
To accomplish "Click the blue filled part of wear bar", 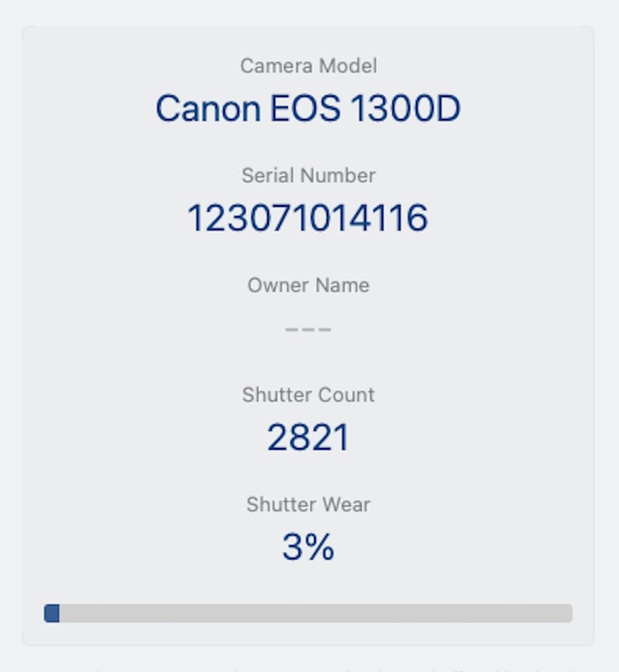I will point(52,613).
